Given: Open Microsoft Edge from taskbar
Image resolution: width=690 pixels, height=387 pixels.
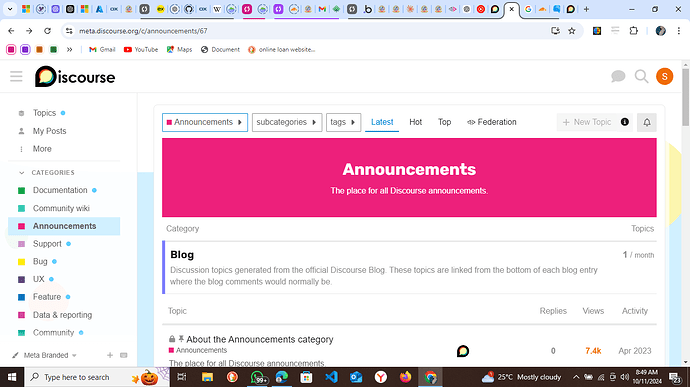Looking at the screenshot, I should 282,377.
